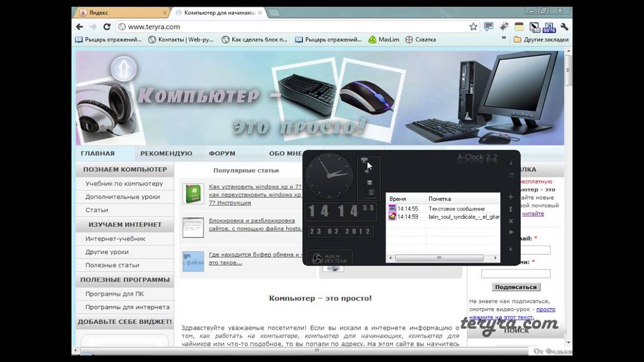Screen dimensions: 644x362
Task: Open Интернет-учебник sidebar link
Action: (x=115, y=239)
